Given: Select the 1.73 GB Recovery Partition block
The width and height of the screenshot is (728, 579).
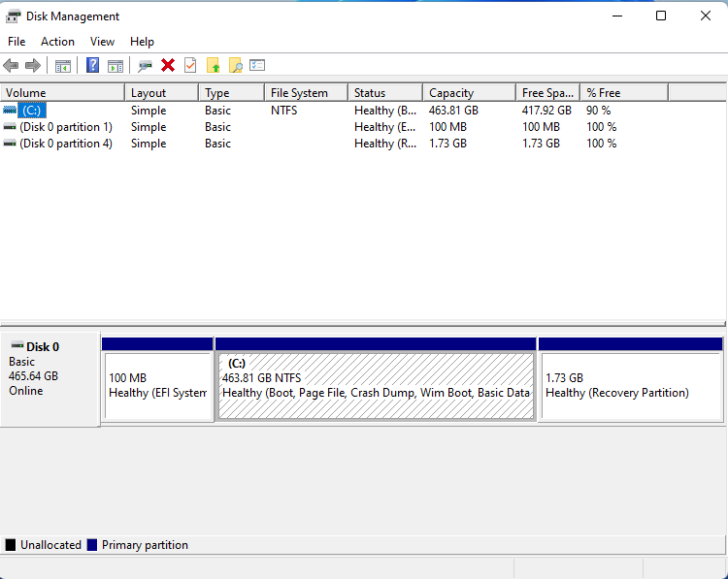Looking at the screenshot, I should (x=631, y=385).
